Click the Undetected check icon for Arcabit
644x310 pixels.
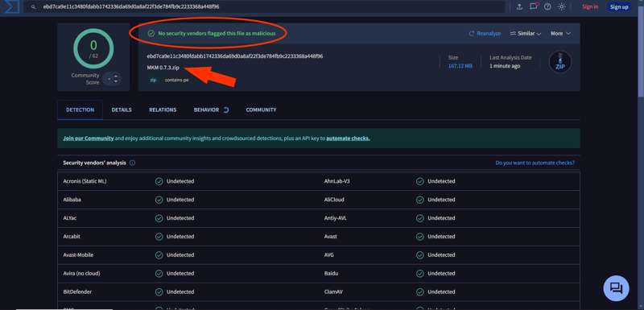click(159, 237)
